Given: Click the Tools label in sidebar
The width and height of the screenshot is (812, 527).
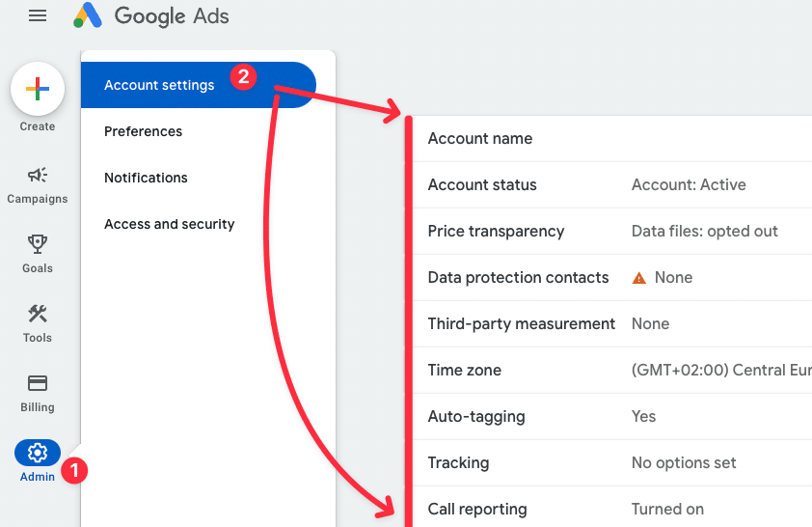Looking at the screenshot, I should click(x=38, y=338).
